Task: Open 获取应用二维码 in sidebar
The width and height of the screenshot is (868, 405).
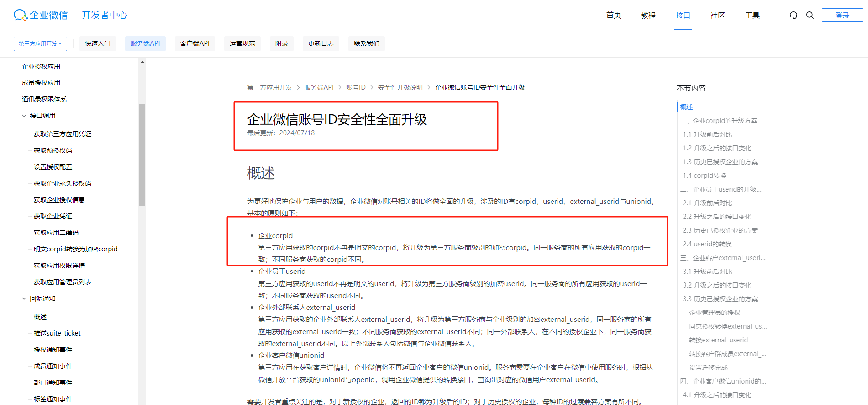Action: pyautogui.click(x=56, y=233)
